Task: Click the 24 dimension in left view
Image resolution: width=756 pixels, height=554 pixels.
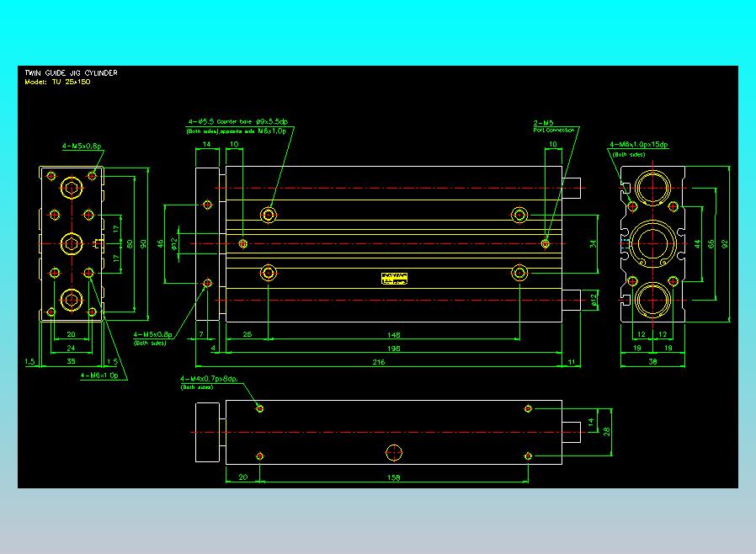Action: [71, 348]
